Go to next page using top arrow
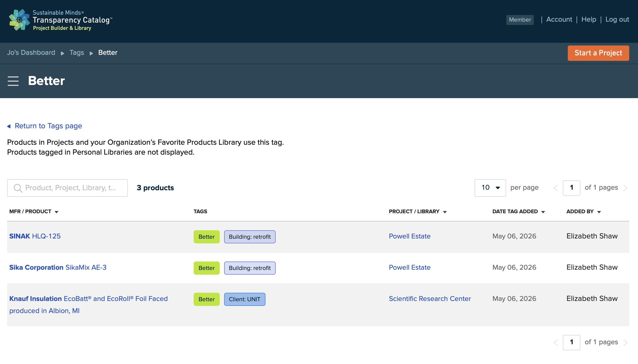Viewport: 638px width, 364px height. point(625,188)
